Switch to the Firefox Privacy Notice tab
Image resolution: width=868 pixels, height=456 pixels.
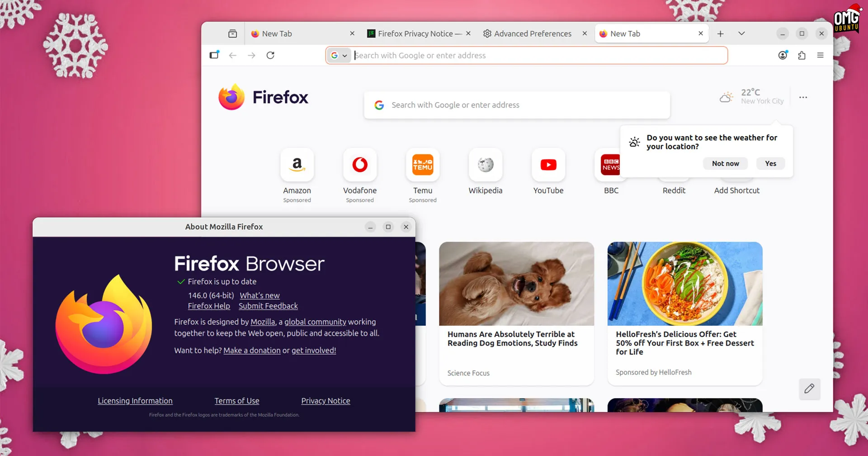point(416,33)
